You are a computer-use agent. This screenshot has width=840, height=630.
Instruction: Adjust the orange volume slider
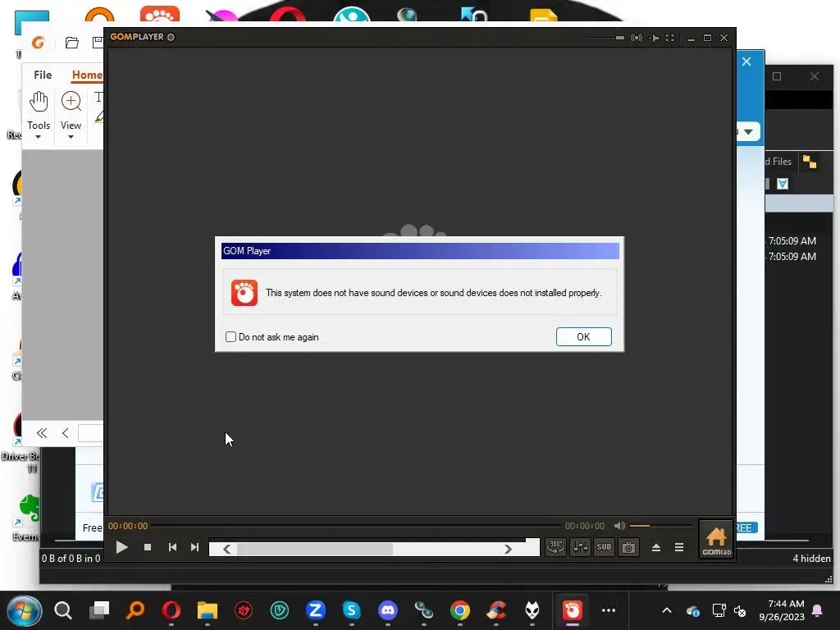pyautogui.click(x=661, y=526)
